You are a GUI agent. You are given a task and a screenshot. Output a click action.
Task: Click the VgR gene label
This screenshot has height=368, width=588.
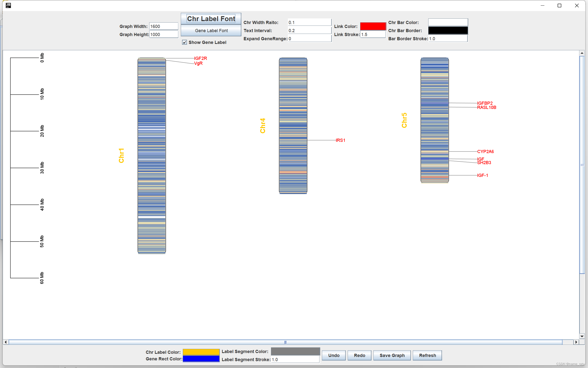point(198,63)
